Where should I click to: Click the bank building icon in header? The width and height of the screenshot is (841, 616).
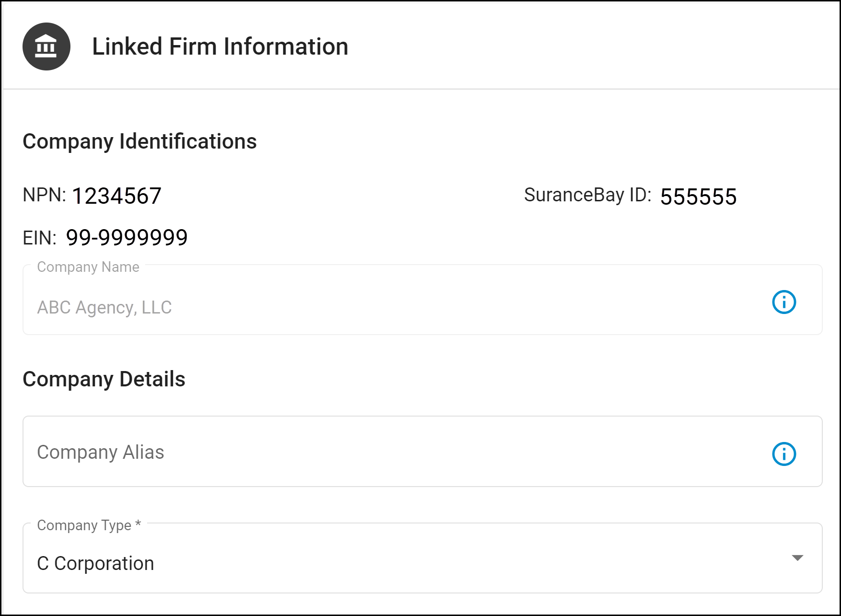46,46
